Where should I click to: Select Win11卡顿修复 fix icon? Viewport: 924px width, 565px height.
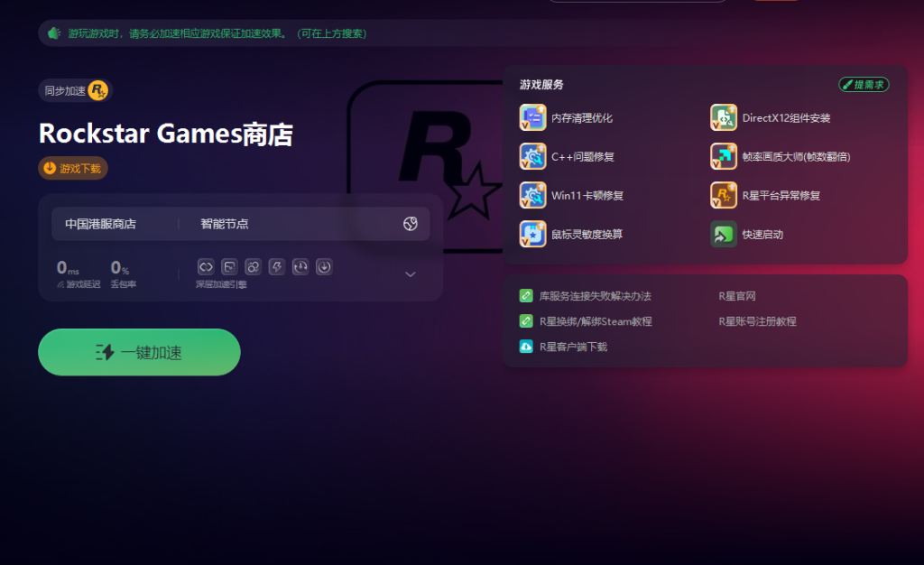click(x=533, y=195)
